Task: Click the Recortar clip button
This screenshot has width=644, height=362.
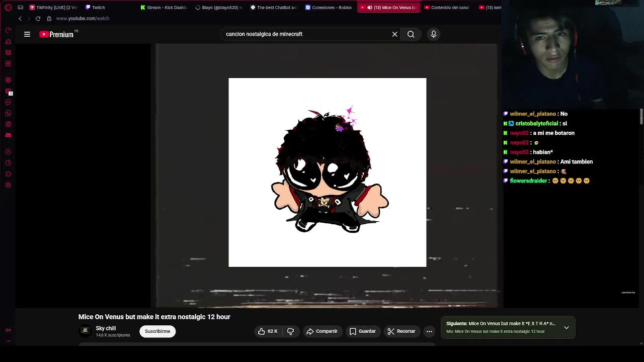Action: point(401,331)
